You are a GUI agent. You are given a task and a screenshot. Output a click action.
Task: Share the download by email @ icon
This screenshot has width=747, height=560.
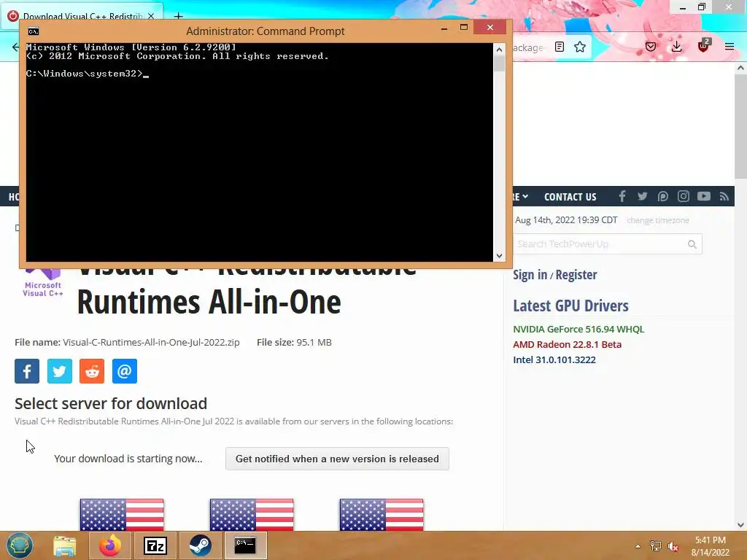click(124, 371)
